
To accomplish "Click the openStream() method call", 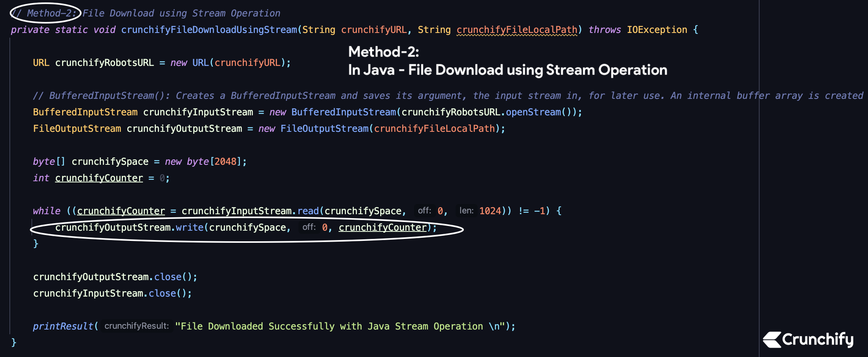I will tap(533, 112).
